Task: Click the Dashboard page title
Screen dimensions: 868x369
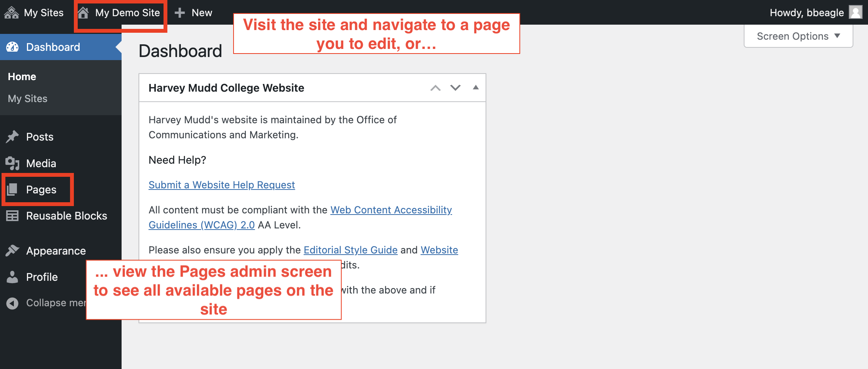Action: [180, 51]
